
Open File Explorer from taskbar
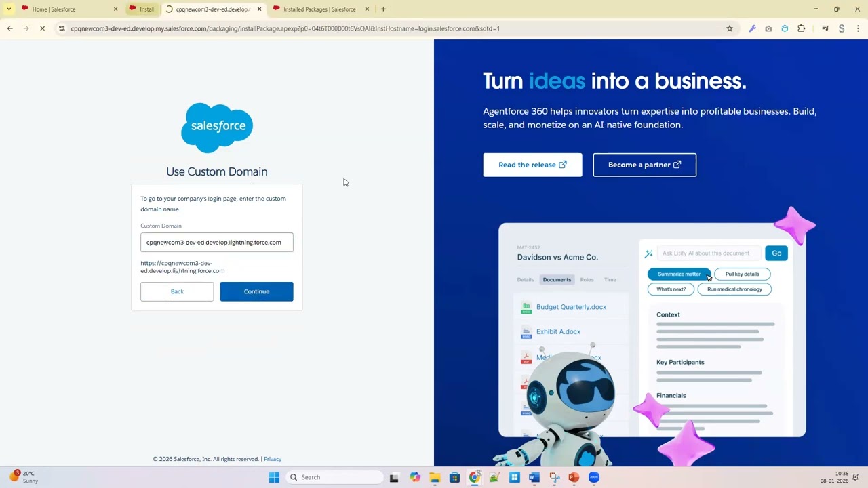pyautogui.click(x=435, y=477)
